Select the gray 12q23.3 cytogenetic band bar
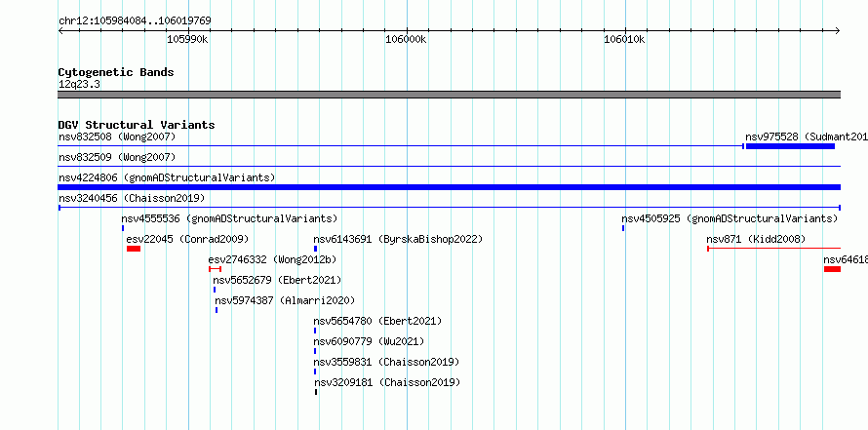 pos(450,95)
